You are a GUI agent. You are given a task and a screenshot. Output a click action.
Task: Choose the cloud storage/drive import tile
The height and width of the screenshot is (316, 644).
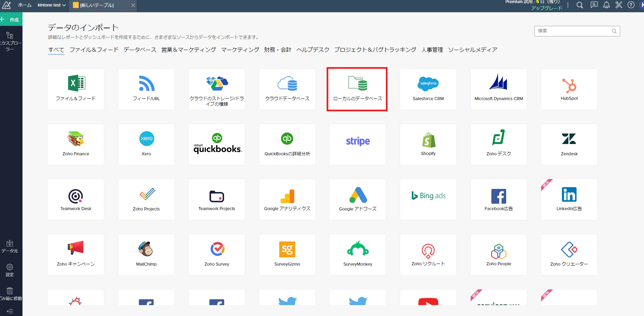217,89
